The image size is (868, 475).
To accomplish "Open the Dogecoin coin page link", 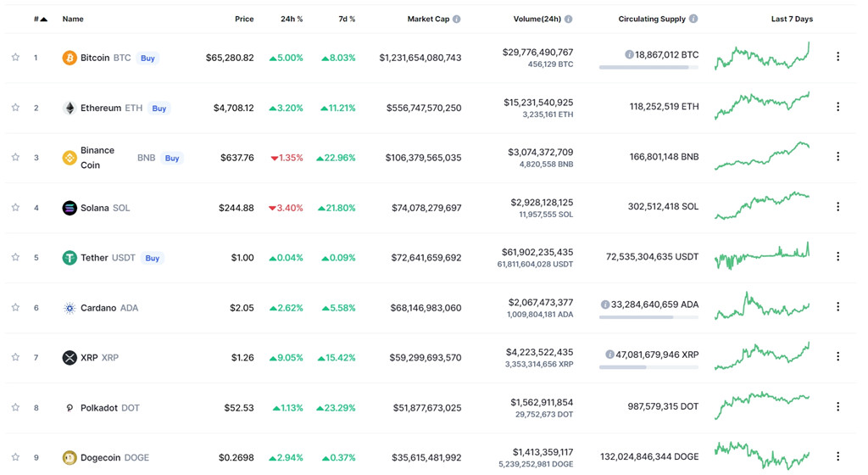I will pyautogui.click(x=114, y=458).
